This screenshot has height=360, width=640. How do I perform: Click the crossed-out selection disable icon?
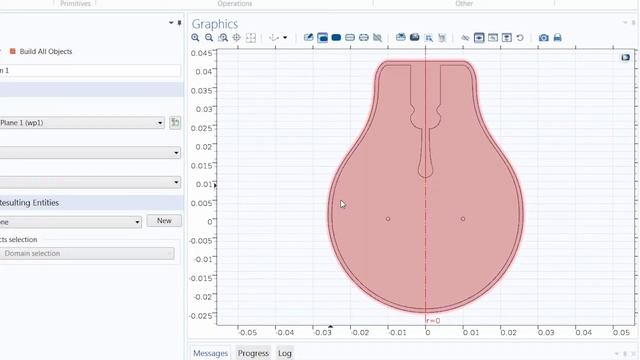pyautogui.click(x=378, y=38)
